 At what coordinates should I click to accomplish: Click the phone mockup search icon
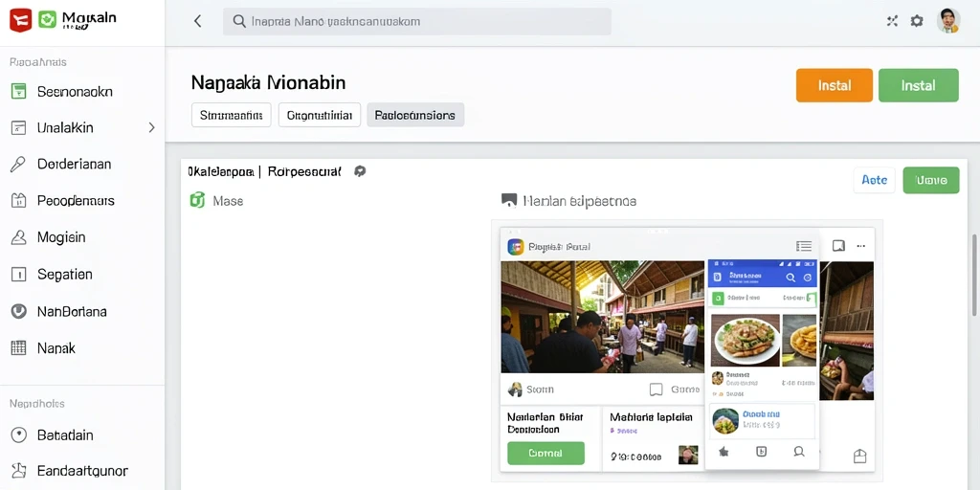click(790, 278)
